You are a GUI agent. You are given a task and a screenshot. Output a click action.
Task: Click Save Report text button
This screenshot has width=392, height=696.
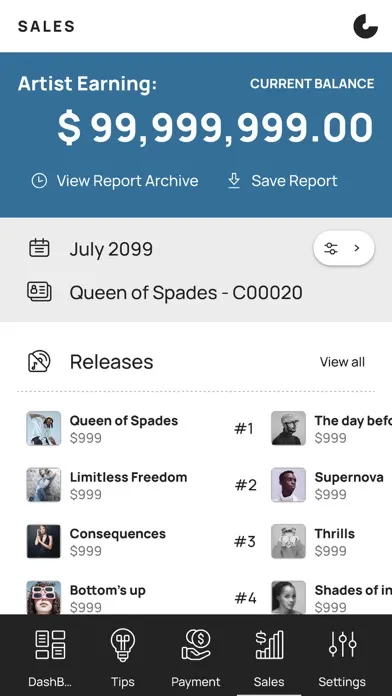294,181
